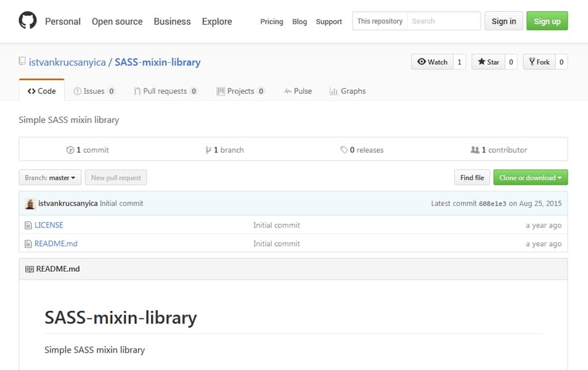
Task: Star the SASS-mixin-library repository
Action: click(x=488, y=62)
